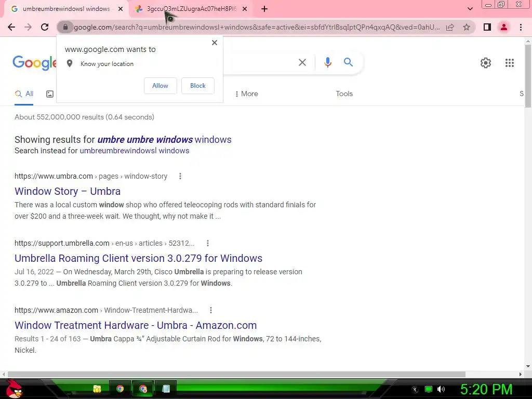Open Google quick settings gear
This screenshot has width=532, height=399.
(x=486, y=63)
